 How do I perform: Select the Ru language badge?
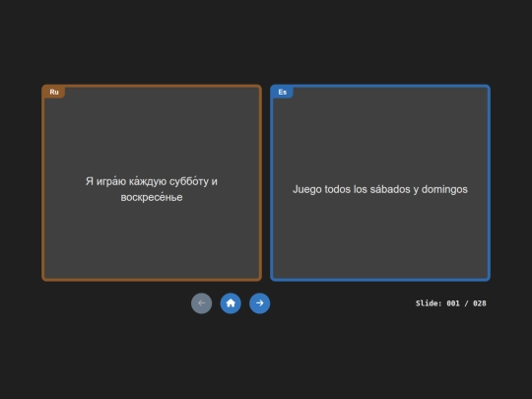click(x=54, y=92)
